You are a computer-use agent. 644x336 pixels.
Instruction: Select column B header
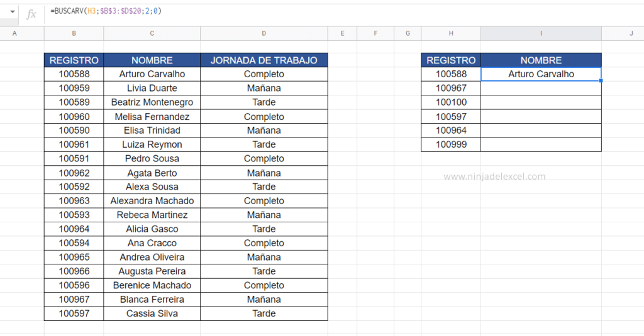pyautogui.click(x=74, y=33)
